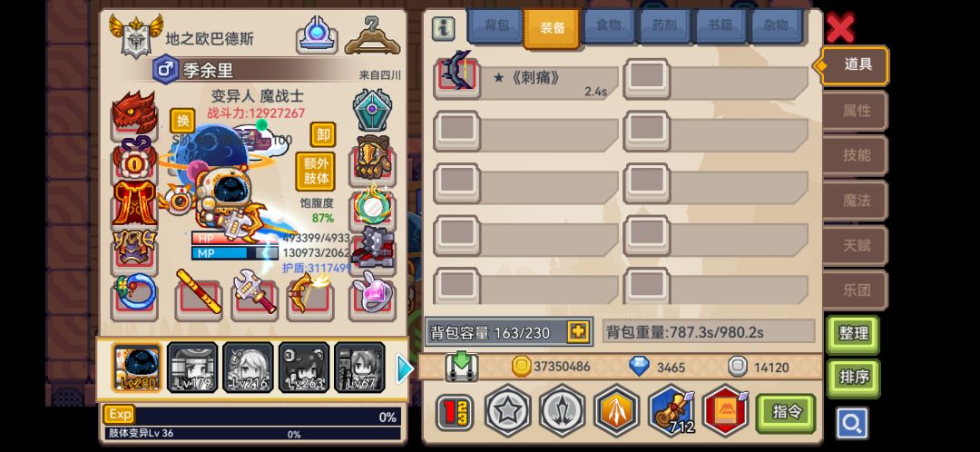
Task: Click the 整理 organize button
Action: pyautogui.click(x=852, y=335)
